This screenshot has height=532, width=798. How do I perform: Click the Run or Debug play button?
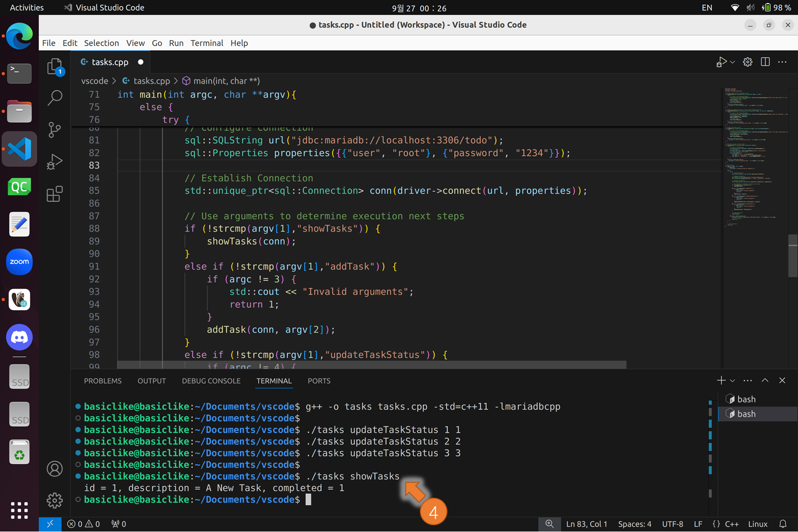(721, 62)
